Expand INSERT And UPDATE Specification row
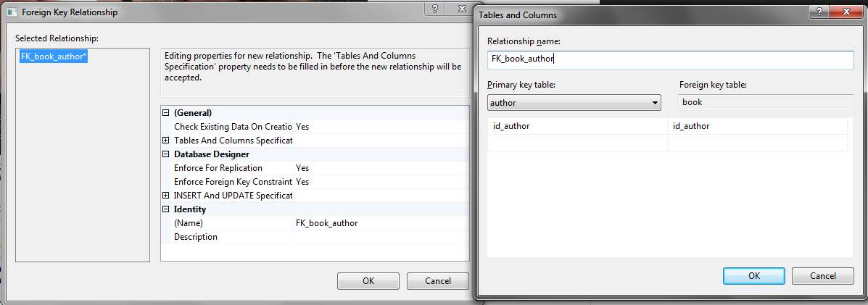The height and width of the screenshot is (305, 868). click(x=165, y=196)
